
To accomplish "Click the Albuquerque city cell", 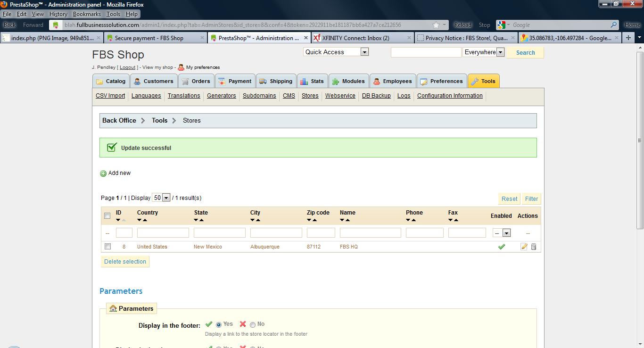I will 265,247.
